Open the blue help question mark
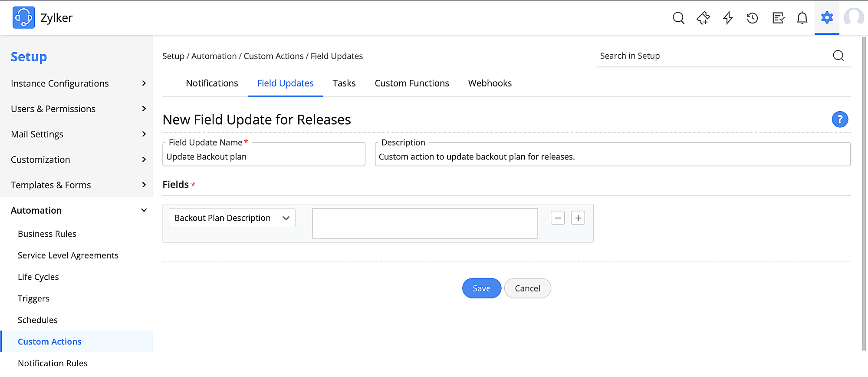Screen dimensions: 868x377 tap(840, 119)
